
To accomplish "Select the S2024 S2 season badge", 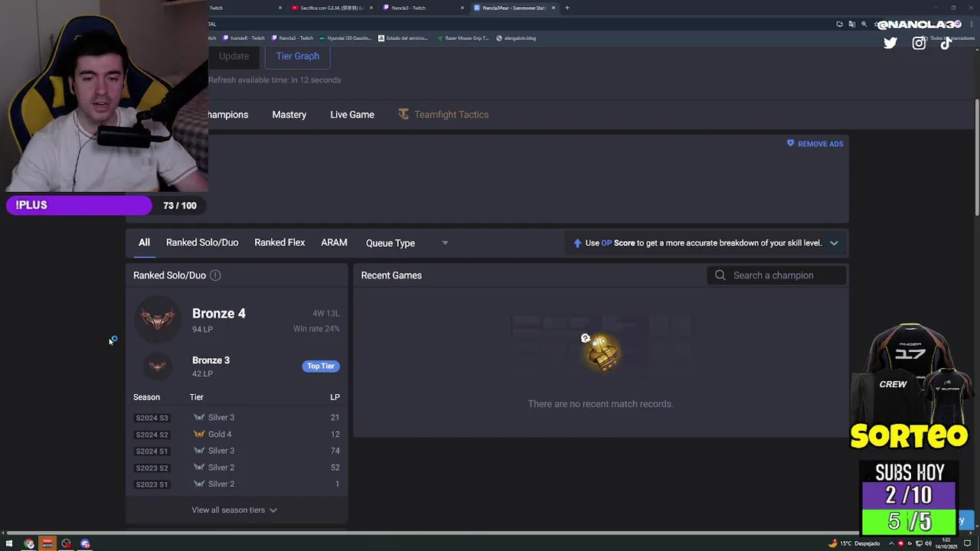I will point(152,435).
